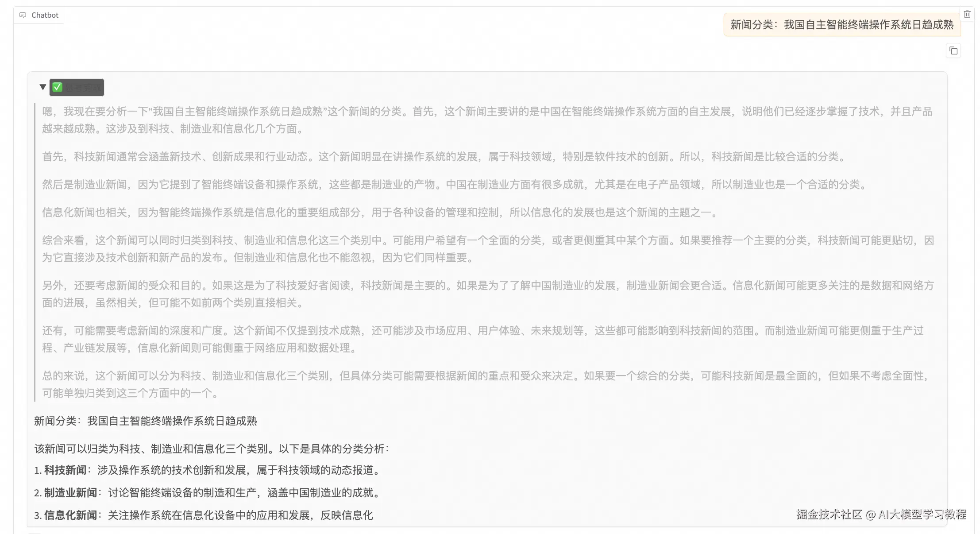Click the Chatbot label text
The height and width of the screenshot is (534, 980).
tap(45, 15)
